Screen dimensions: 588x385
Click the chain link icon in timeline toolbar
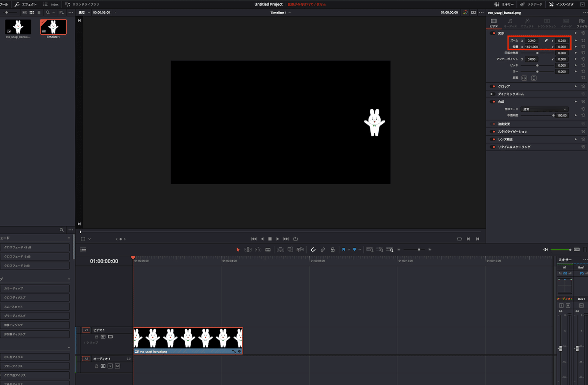pyautogui.click(x=323, y=249)
